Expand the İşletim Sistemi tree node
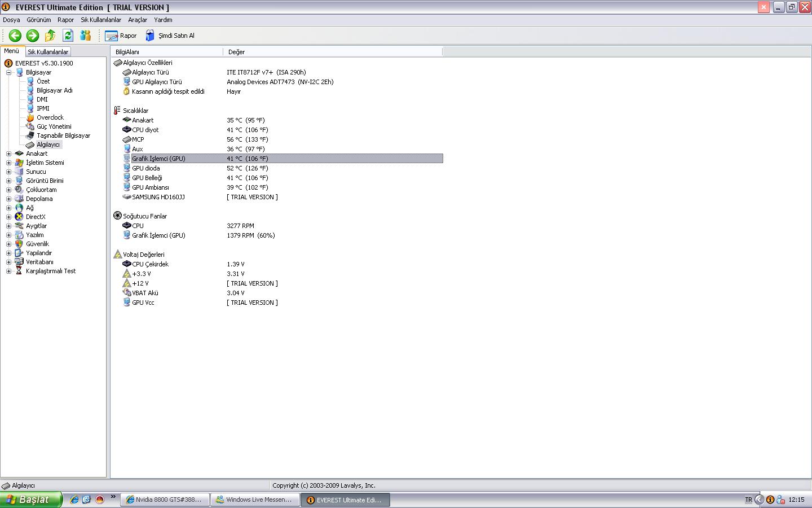The height and width of the screenshot is (508, 812). click(x=8, y=163)
